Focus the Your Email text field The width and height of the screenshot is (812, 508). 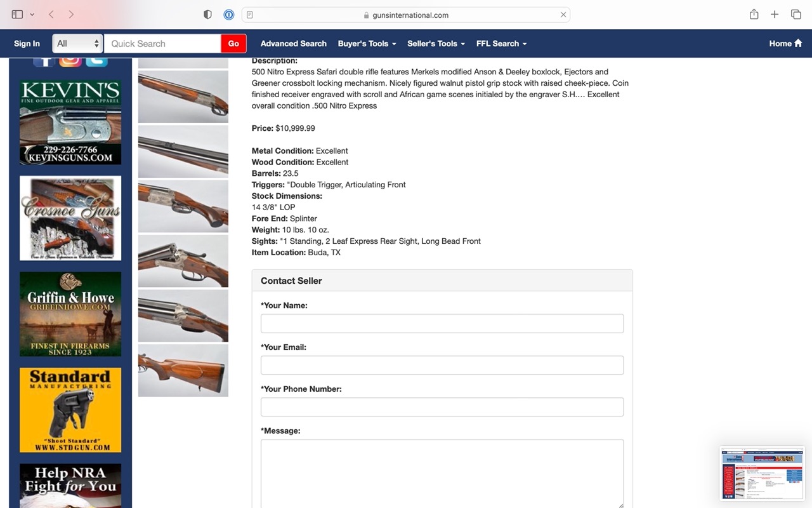[442, 365]
